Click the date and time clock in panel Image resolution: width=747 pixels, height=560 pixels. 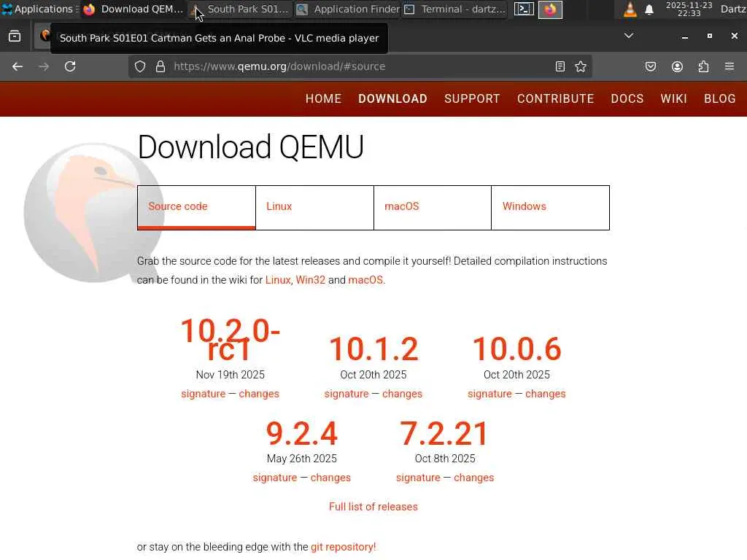click(689, 9)
